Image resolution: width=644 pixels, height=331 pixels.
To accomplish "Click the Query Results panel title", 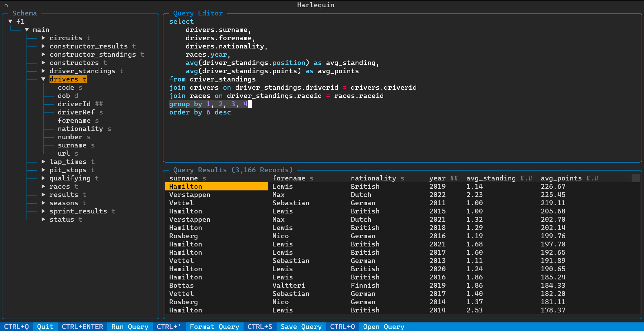I will 233,170.
